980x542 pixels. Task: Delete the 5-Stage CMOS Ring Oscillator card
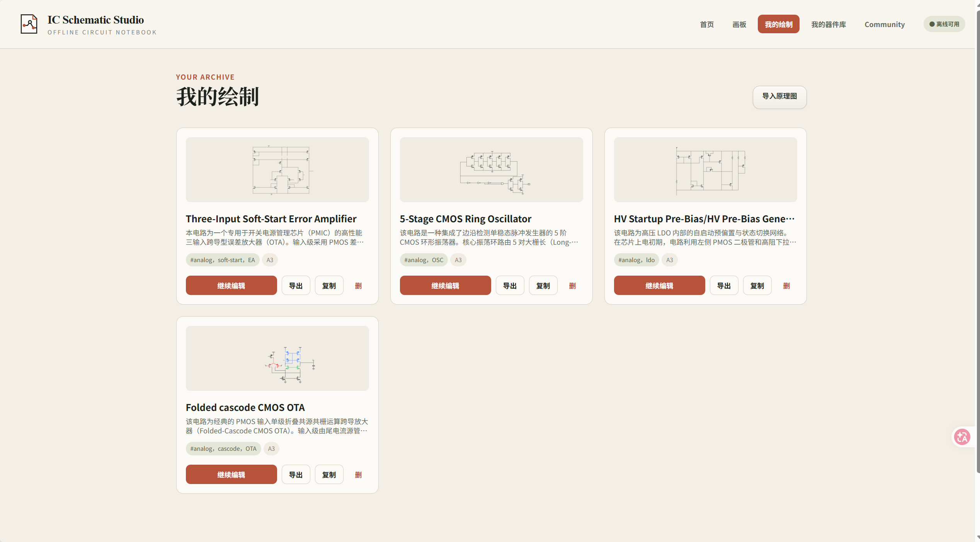572,286
